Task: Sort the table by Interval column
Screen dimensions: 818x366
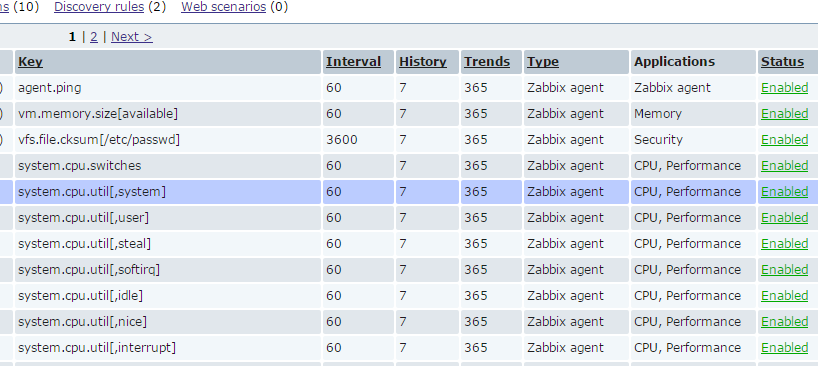Action: click(353, 62)
